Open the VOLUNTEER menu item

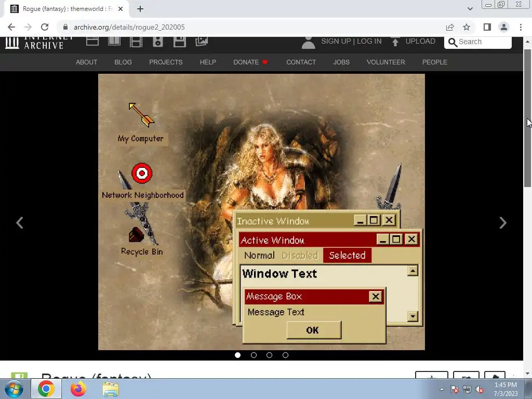386,62
